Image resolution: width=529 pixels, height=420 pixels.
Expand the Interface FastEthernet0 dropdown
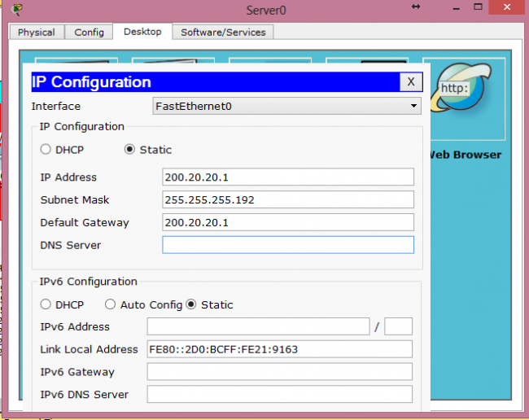(286, 106)
